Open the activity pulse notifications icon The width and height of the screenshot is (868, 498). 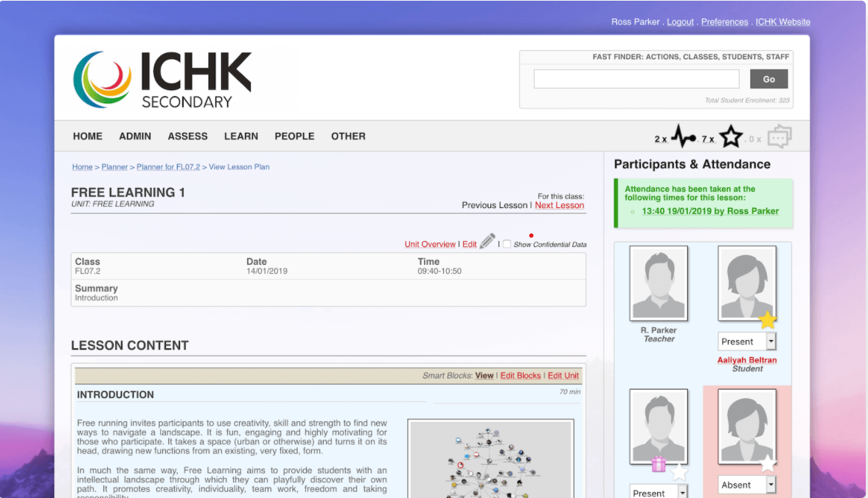click(x=684, y=136)
